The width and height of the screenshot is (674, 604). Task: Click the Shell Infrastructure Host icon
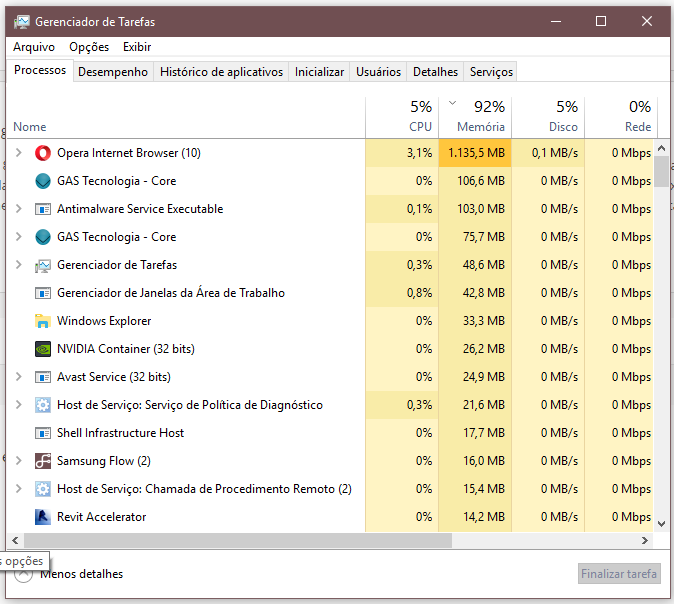point(43,433)
